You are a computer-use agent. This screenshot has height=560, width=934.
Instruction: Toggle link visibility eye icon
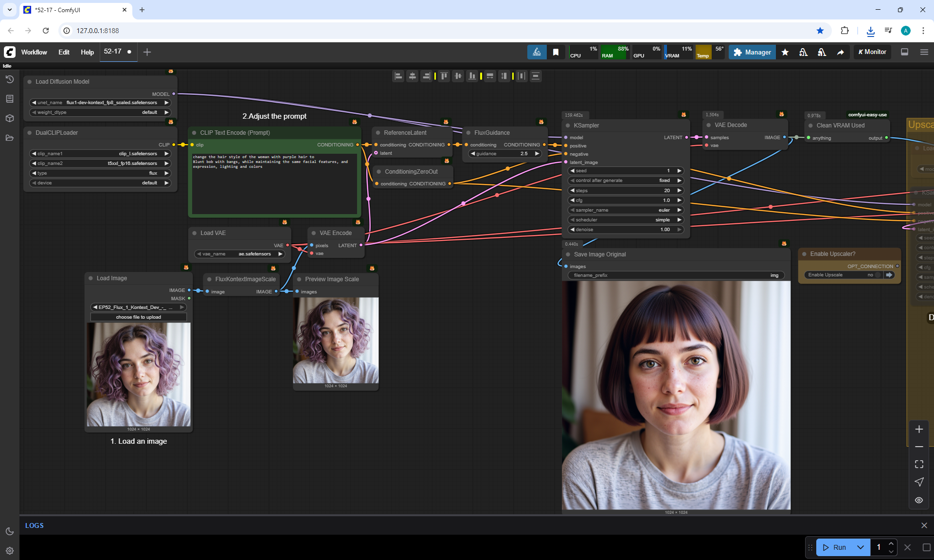(919, 500)
